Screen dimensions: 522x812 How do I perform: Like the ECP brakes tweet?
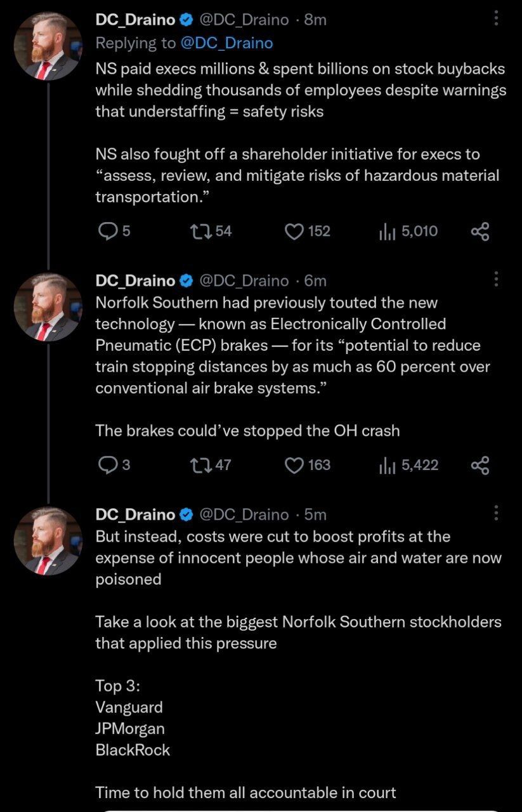[294, 466]
